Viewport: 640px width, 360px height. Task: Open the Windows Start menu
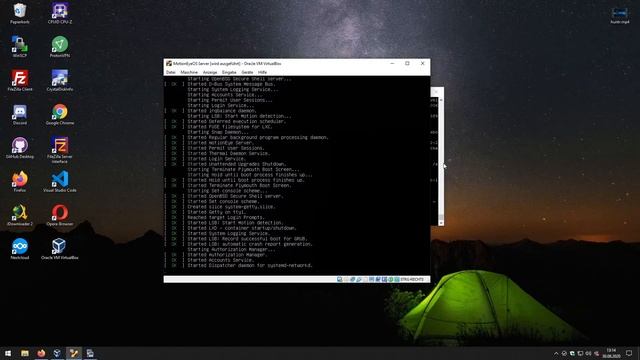8,353
